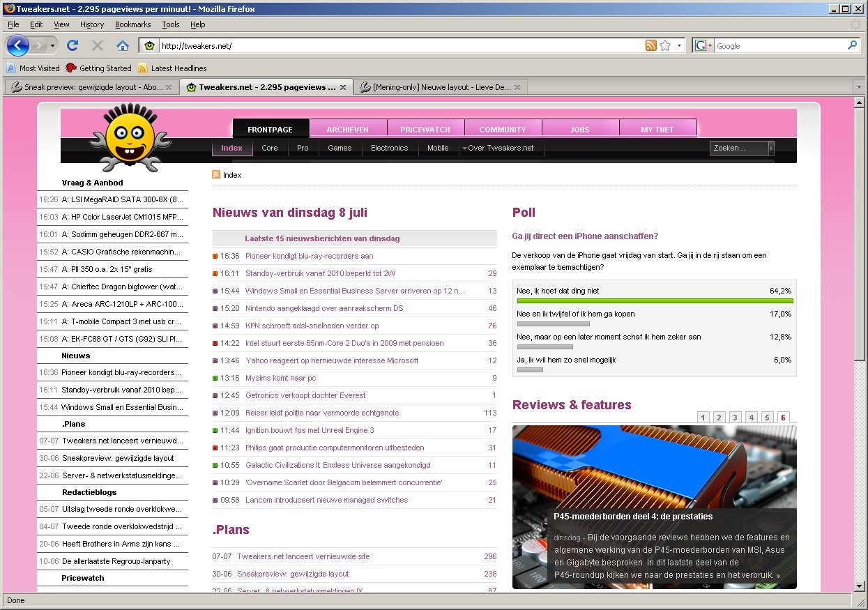Select the PRICEWATCH site tab

425,129
